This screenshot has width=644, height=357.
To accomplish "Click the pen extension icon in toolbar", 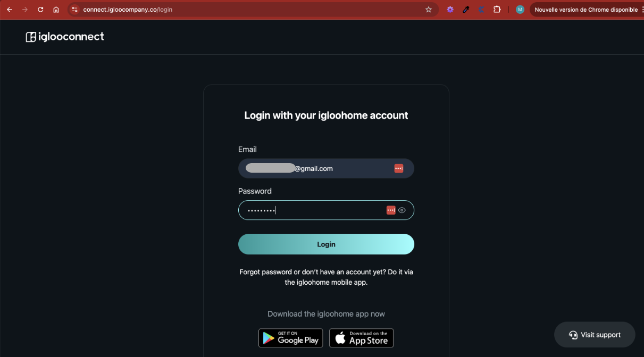I will pos(466,10).
